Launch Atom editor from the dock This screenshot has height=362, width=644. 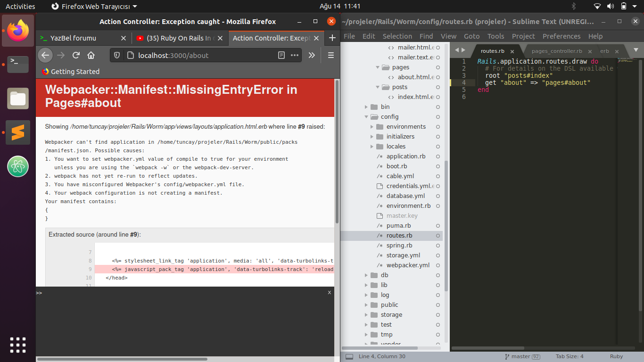pyautogui.click(x=18, y=166)
